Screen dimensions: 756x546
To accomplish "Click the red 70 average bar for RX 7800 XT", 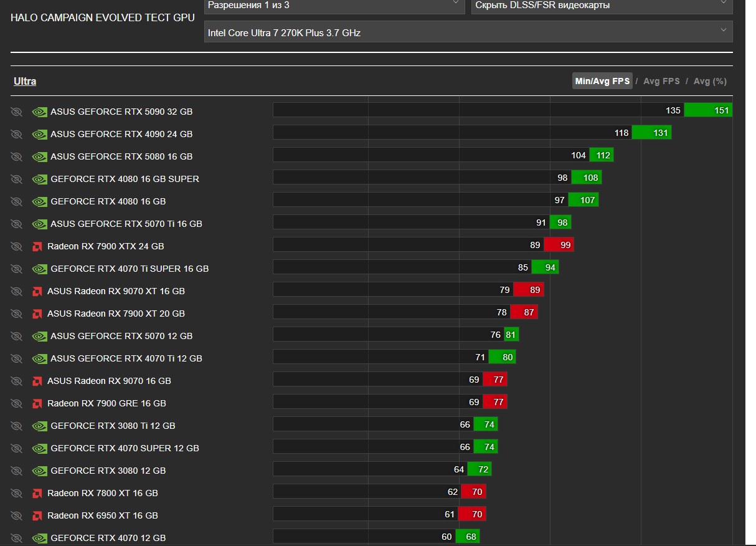I will point(473,492).
